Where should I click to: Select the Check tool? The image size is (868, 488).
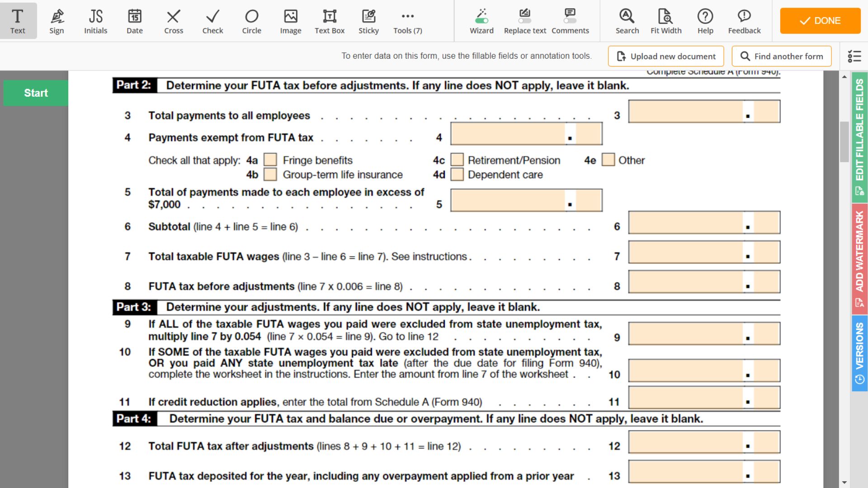[212, 20]
